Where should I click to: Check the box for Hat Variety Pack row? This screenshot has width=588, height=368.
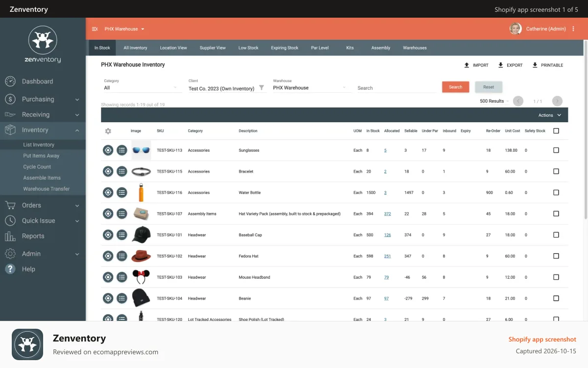coord(556,213)
